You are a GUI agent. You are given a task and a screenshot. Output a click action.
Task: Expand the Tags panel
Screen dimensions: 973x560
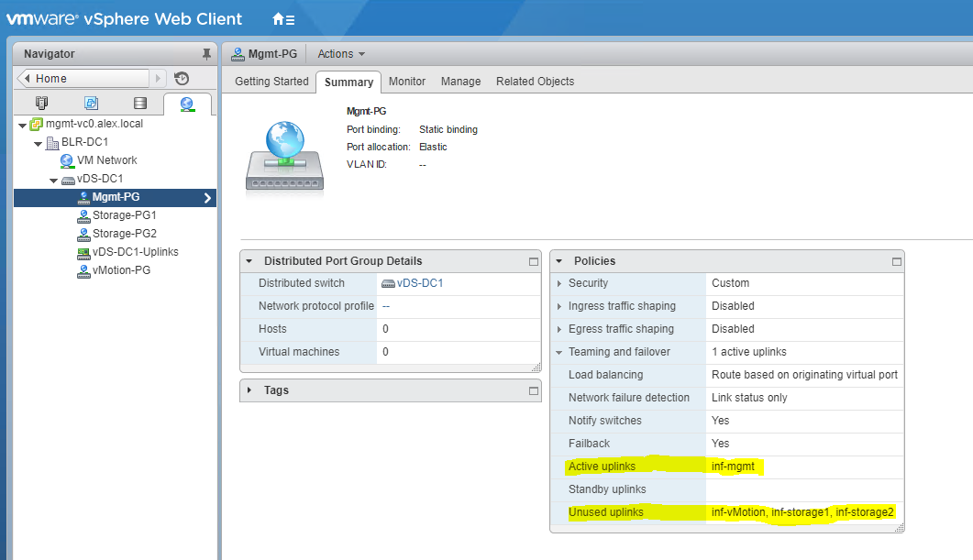tap(249, 390)
